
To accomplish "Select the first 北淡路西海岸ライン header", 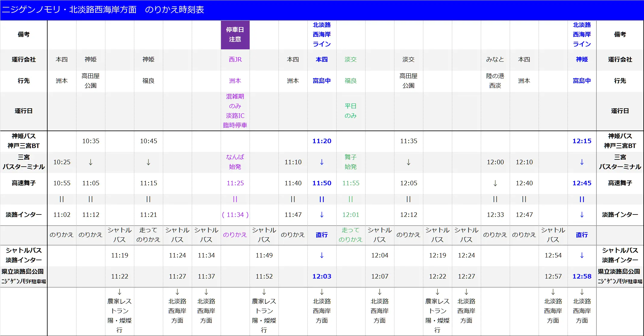I will (322, 35).
